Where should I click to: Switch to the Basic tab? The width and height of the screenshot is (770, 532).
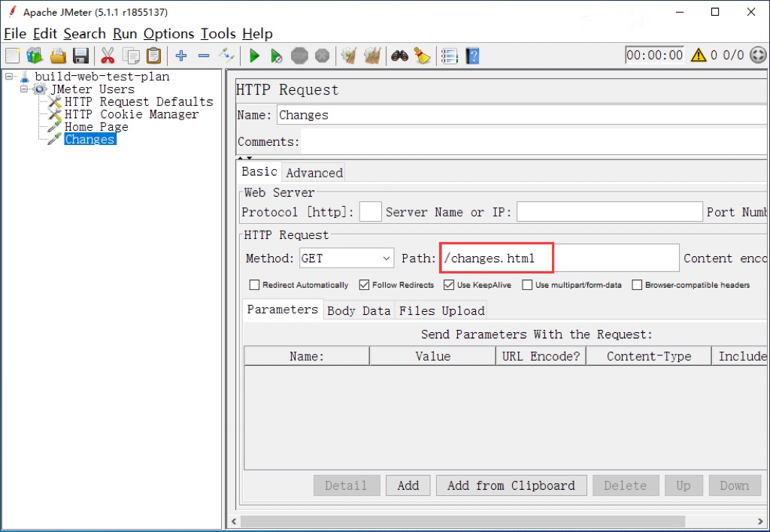(259, 171)
